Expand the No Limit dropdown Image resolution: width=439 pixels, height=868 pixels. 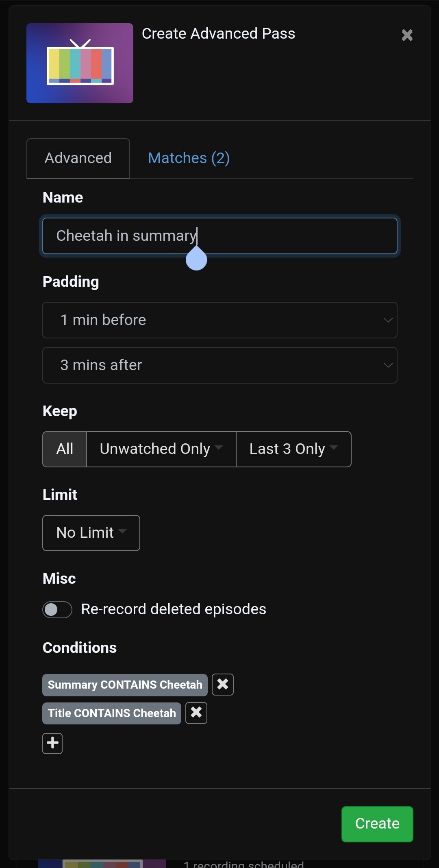coord(91,533)
